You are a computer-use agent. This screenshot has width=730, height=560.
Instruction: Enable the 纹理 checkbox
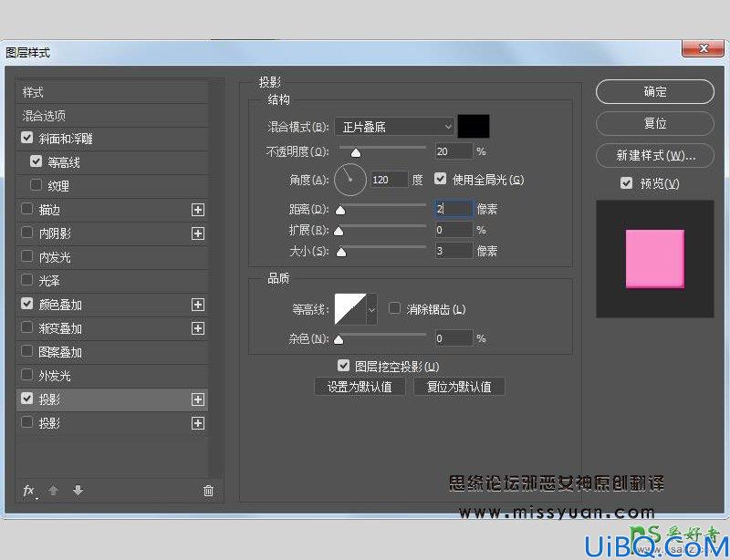point(36,185)
